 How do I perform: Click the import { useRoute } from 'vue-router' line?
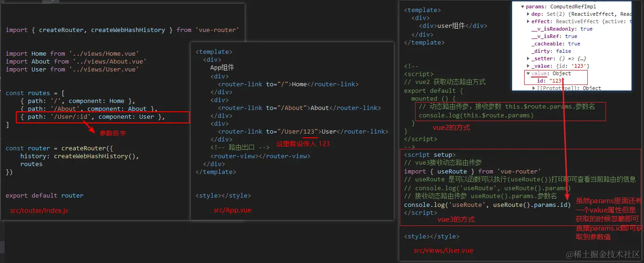(473, 171)
